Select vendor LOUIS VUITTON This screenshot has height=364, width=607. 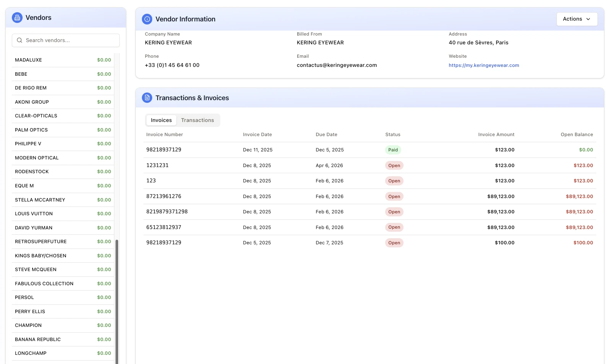(x=63, y=214)
